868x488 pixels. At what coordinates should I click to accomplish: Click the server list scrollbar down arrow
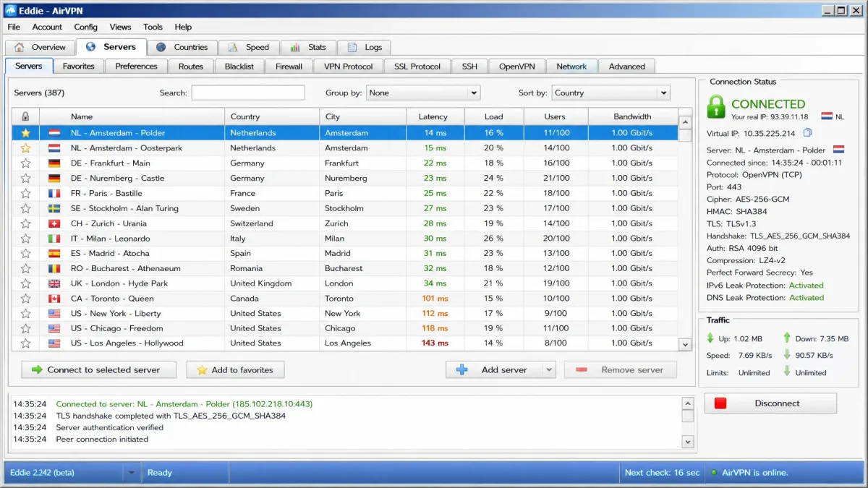click(x=686, y=345)
